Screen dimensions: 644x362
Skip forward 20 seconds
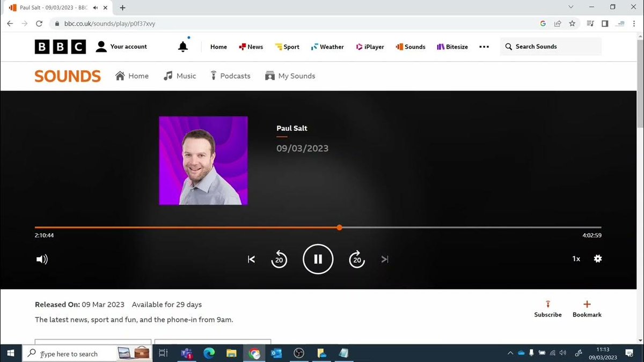(x=357, y=259)
